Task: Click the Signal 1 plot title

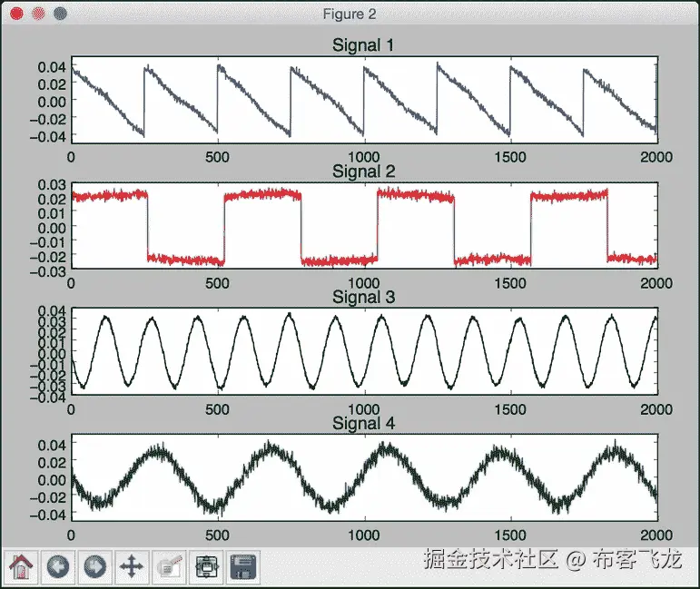Action: tap(363, 45)
